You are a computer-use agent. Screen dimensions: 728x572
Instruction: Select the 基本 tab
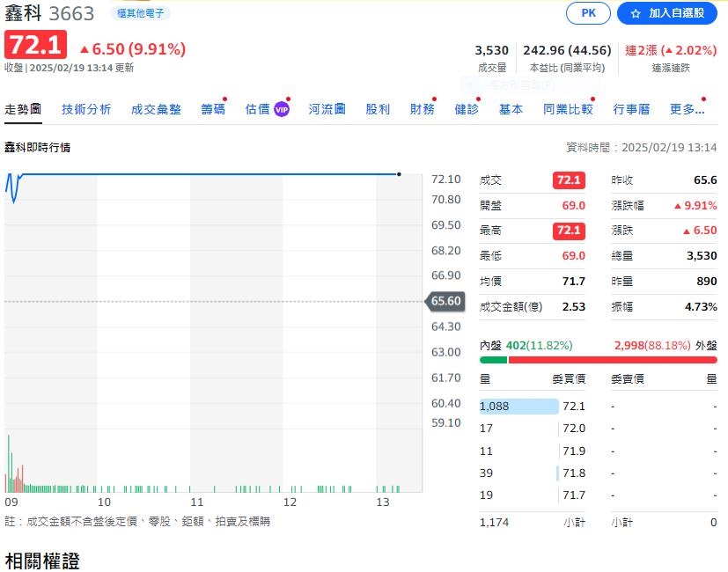511,109
